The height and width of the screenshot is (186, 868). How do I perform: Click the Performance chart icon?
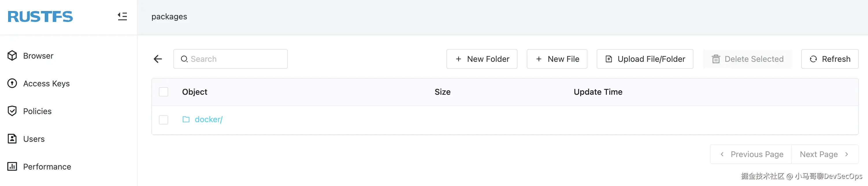[x=12, y=166]
